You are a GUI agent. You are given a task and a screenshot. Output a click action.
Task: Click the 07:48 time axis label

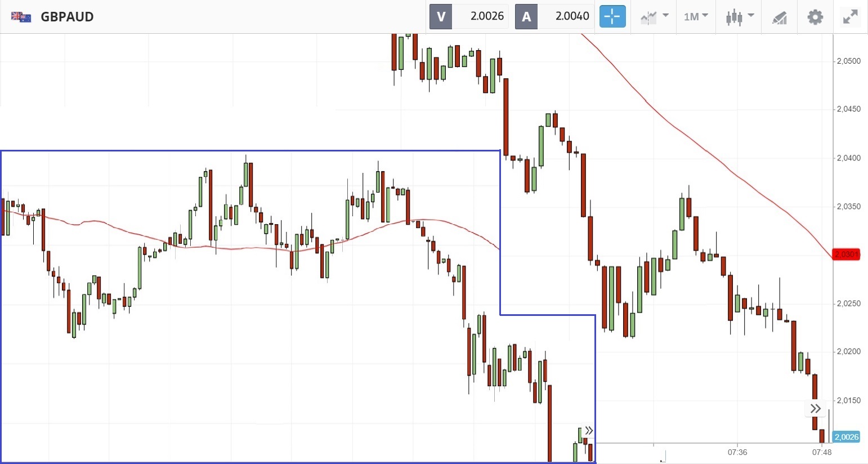[822, 452]
